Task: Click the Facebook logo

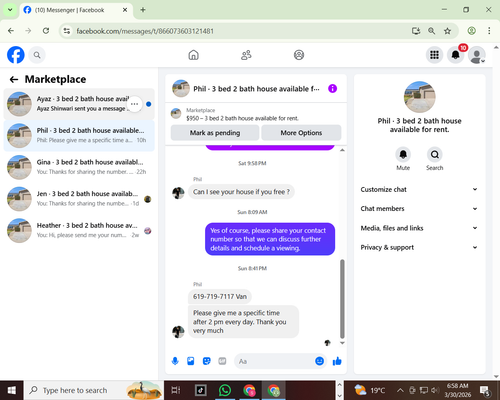Action: (x=16, y=55)
